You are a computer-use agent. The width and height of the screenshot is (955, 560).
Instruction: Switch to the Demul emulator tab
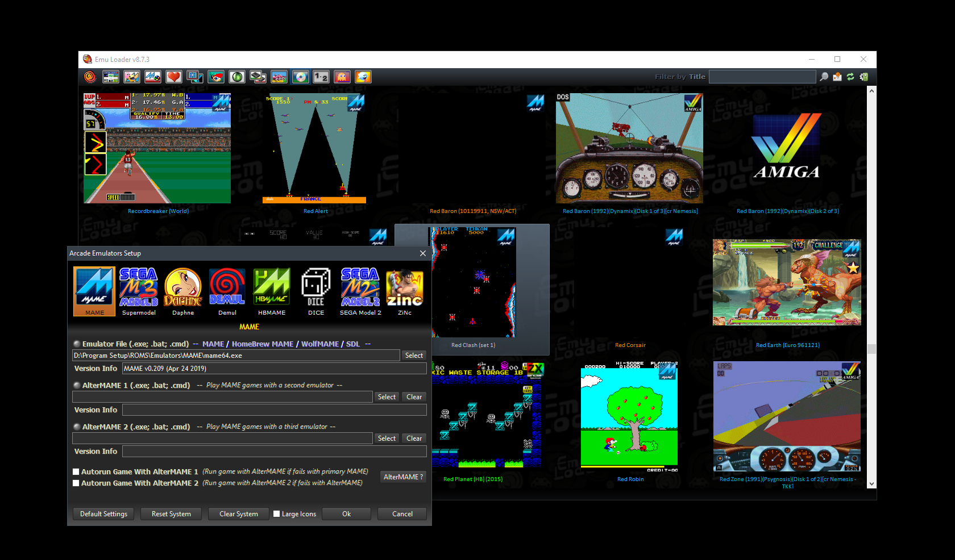[227, 291]
